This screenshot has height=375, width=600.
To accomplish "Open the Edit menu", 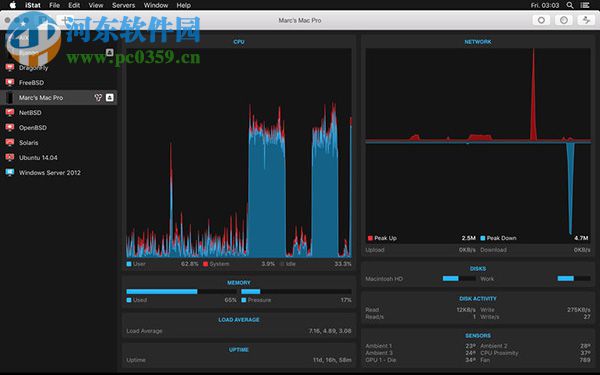I will click(74, 5).
